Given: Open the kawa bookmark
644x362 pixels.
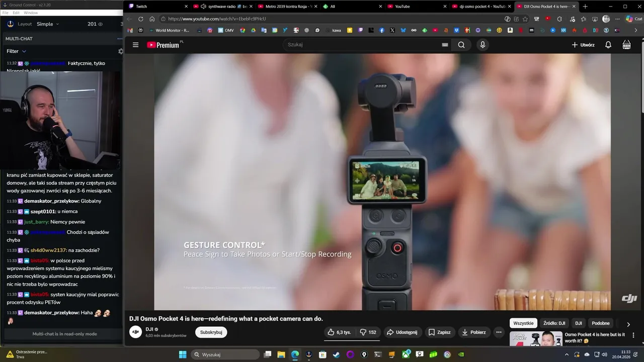Looking at the screenshot, I should 334,30.
